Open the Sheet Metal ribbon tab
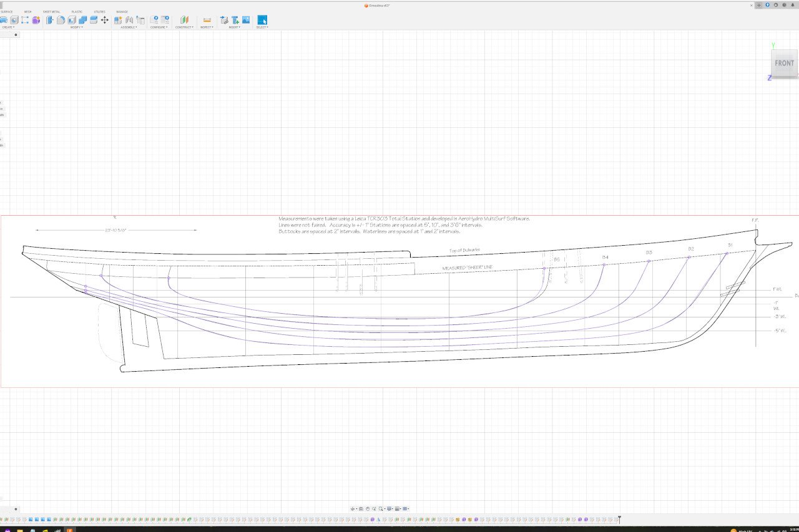 52,11
